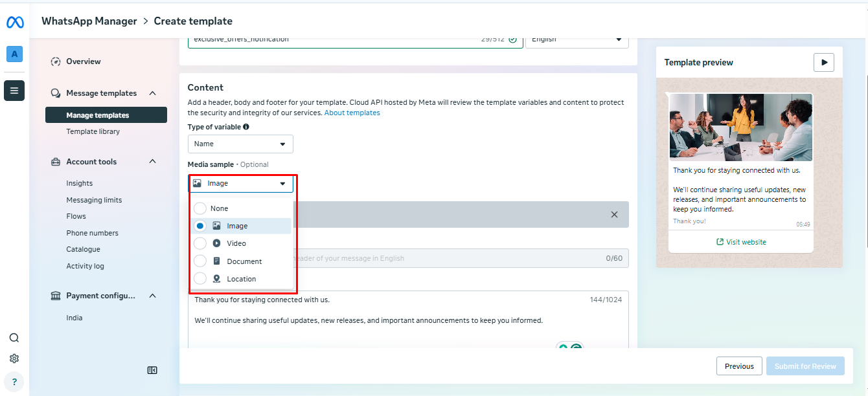The image size is (868, 396).
Task: Collapse sidebar using the panel icon
Action: [x=152, y=370]
